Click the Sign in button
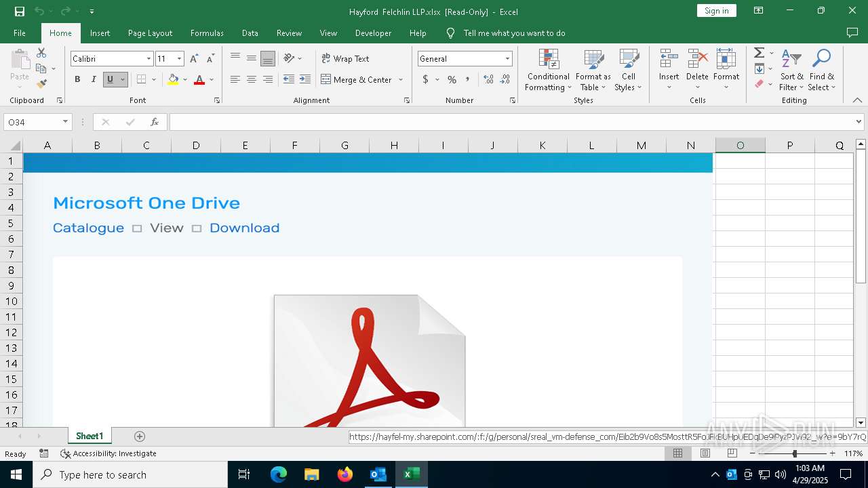Viewport: 868px width, 488px height. pyautogui.click(x=716, y=11)
